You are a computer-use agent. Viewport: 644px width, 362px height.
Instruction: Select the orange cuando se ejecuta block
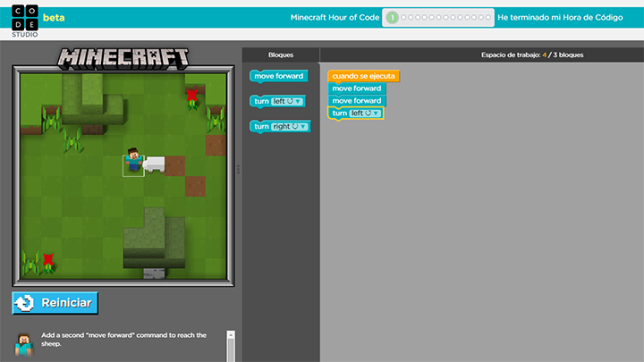[363, 76]
